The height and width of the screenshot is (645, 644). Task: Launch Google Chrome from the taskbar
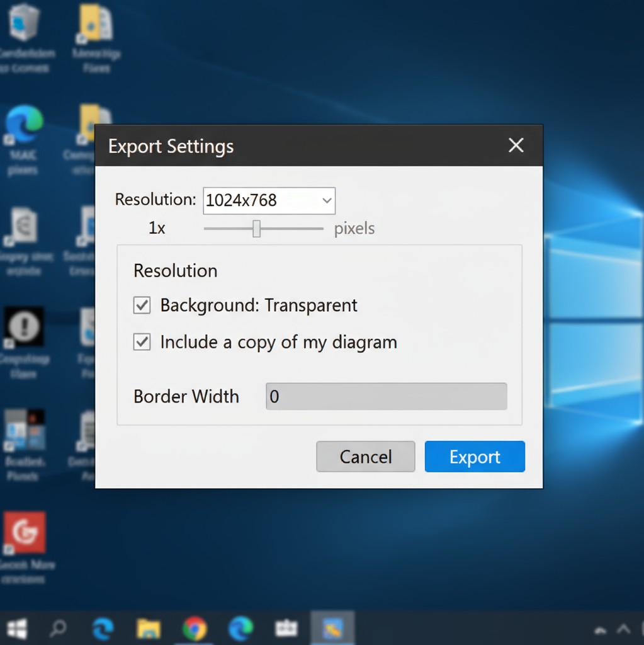[x=195, y=628]
